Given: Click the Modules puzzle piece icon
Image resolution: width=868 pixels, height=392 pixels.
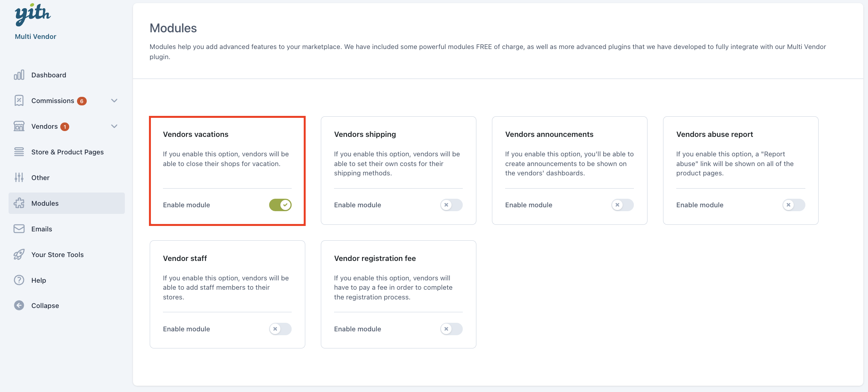Looking at the screenshot, I should 19,203.
